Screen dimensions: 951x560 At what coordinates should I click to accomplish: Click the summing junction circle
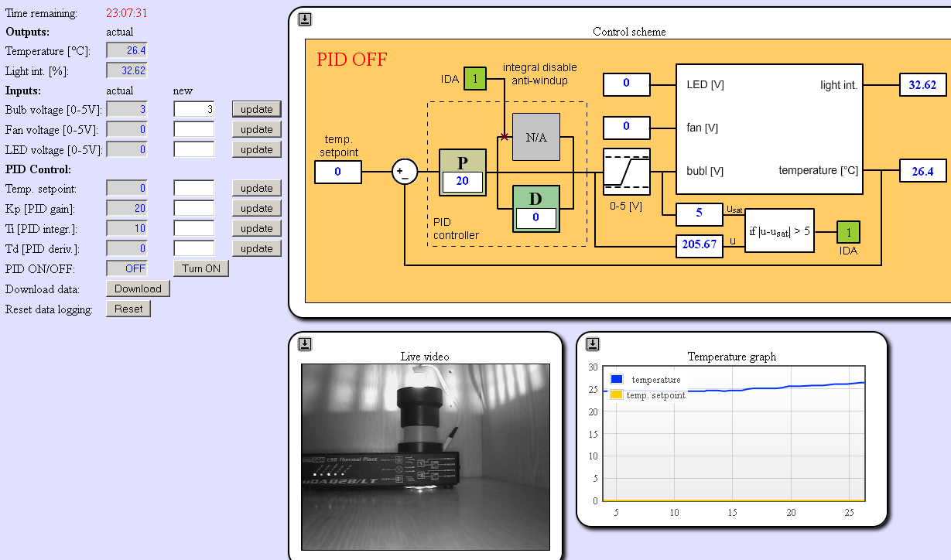pos(404,172)
